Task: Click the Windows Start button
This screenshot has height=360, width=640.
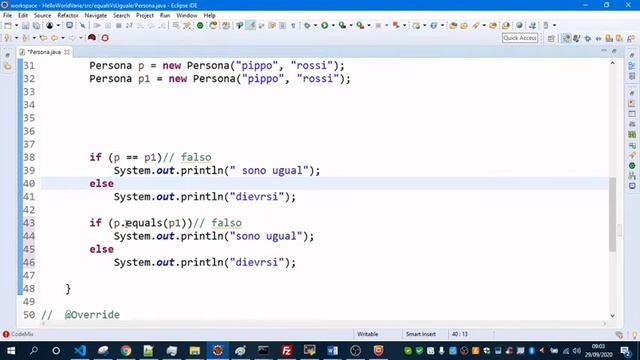Action: point(11,350)
